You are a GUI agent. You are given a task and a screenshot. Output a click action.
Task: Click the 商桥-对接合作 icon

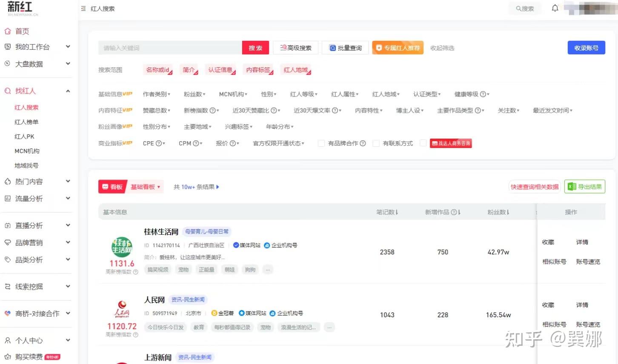click(x=7, y=313)
